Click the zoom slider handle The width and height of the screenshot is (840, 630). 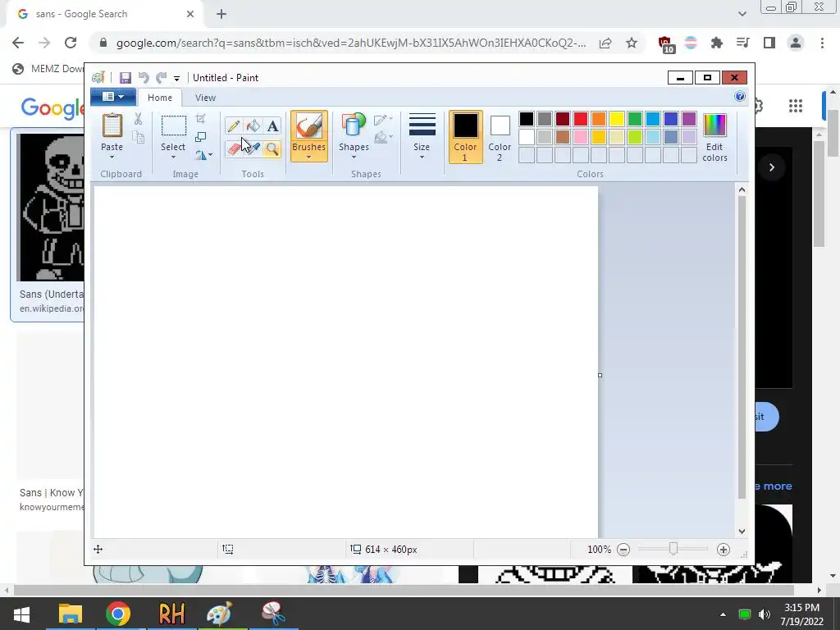[x=673, y=549]
